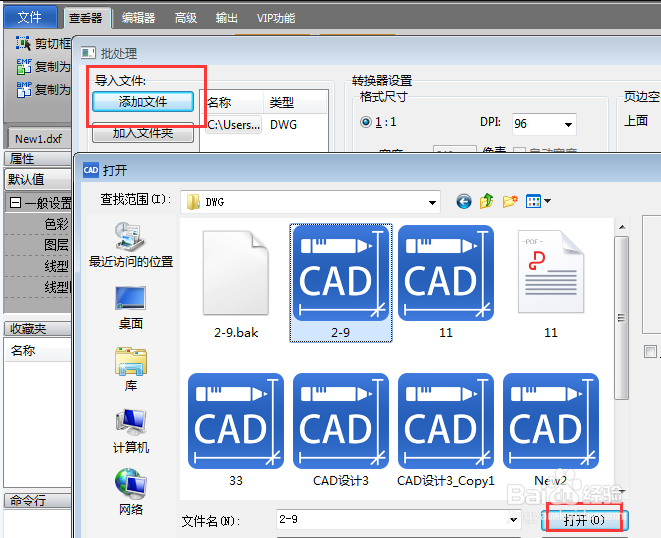This screenshot has height=538, width=661.
Task: Click the 名称 column header in batch list
Action: click(x=234, y=102)
